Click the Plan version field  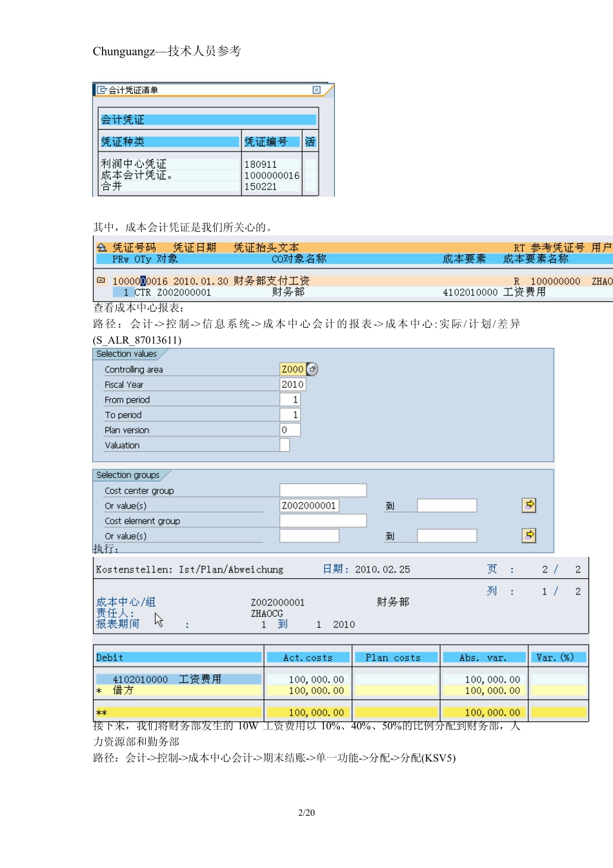click(x=290, y=430)
